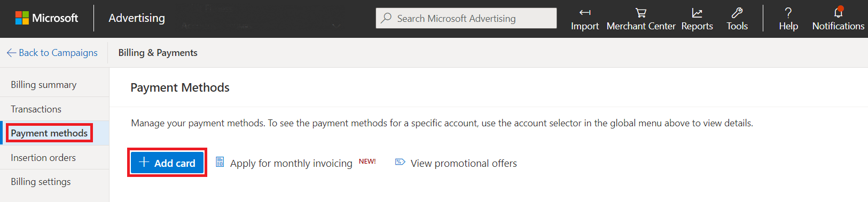This screenshot has width=868, height=202.
Task: Click the back arrow beside Campaigns
Action: [11, 53]
